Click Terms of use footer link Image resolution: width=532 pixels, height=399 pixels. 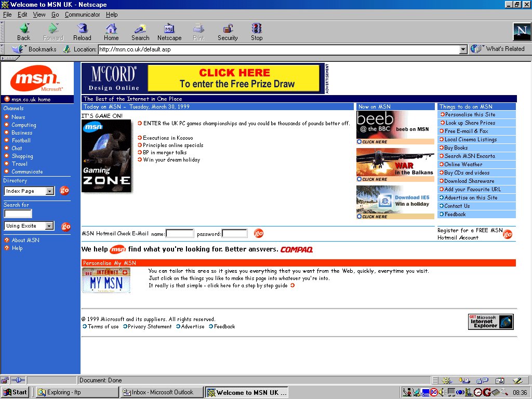pyautogui.click(x=103, y=326)
